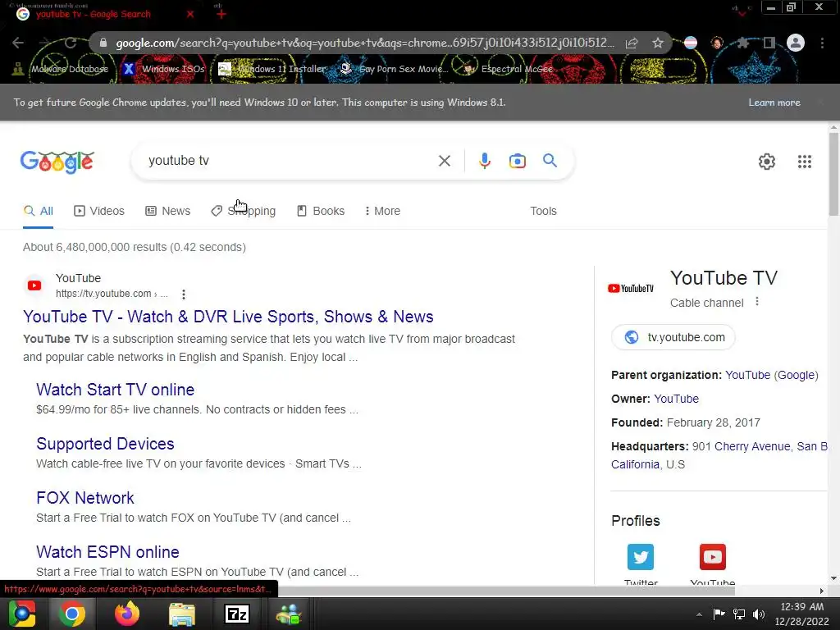Open Windows ISOs bookmark
The height and width of the screenshot is (630, 840).
pos(164,69)
